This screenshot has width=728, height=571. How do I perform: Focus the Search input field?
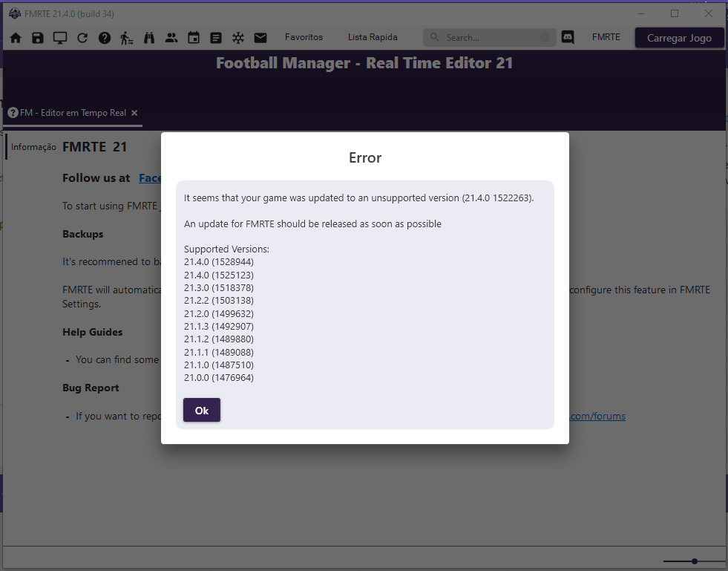pos(490,37)
